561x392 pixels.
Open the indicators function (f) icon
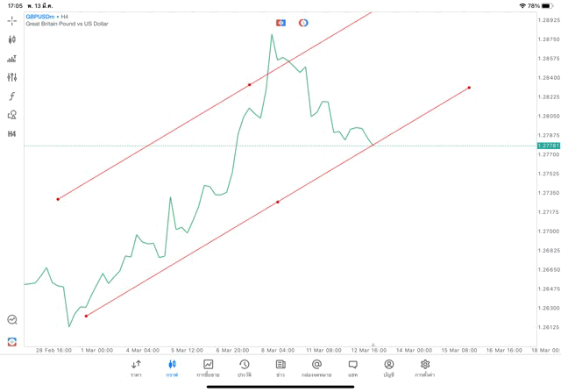(x=12, y=96)
